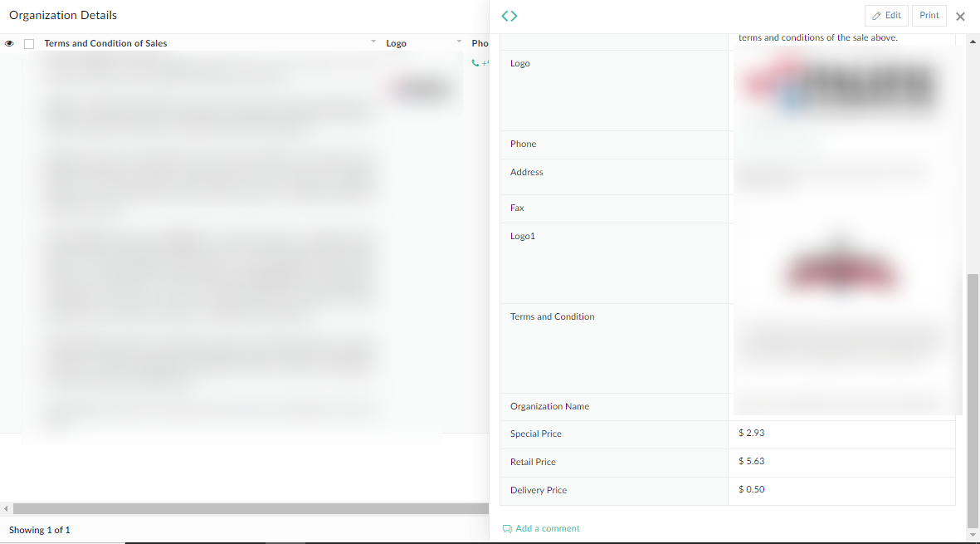
Task: Click the scroll-up arrow in the detail panel
Action: 972,39
